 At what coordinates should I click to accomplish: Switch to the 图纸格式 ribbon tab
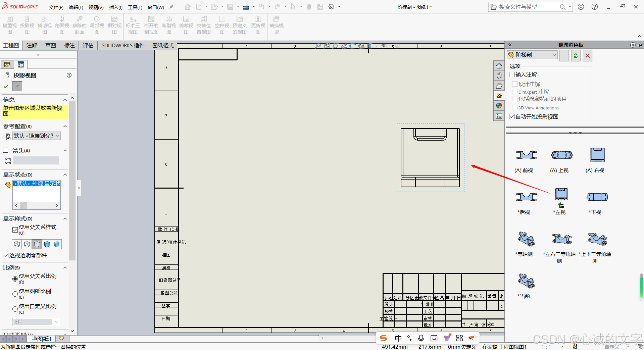tap(163, 45)
